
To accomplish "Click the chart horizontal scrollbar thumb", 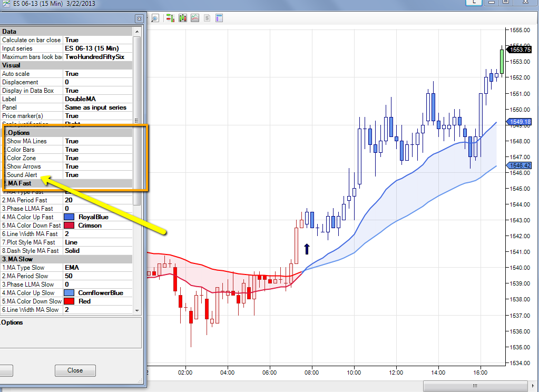I will click(x=475, y=386).
